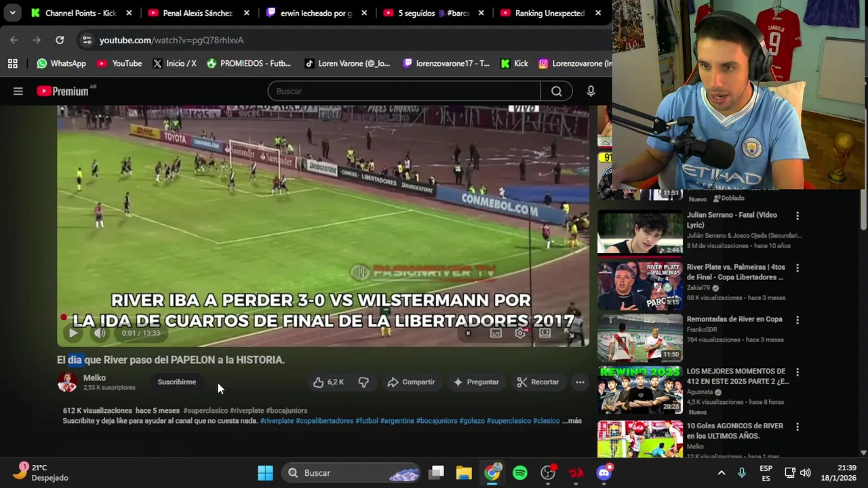Viewport: 868px width, 488px height.
Task: Open video player settings gear
Action: click(520, 333)
